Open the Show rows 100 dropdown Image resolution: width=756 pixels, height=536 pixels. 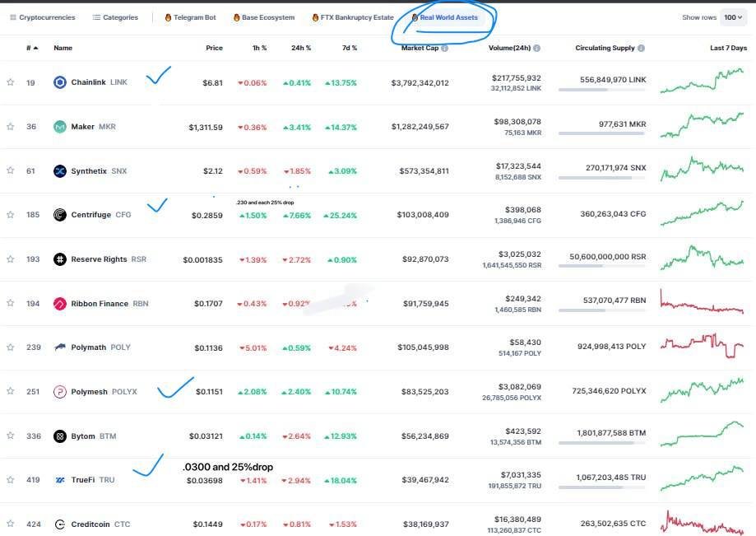733,17
